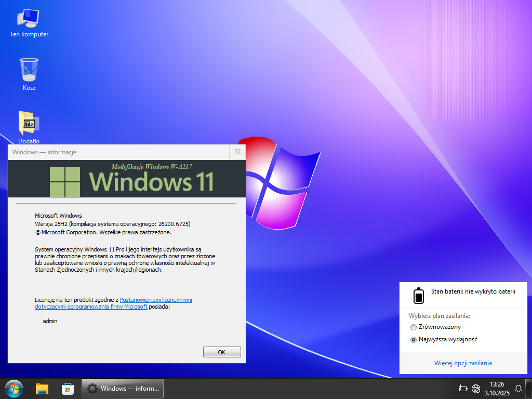This screenshot has width=532, height=399.
Task: Open Microsoft Store from the taskbar
Action: [x=68, y=388]
